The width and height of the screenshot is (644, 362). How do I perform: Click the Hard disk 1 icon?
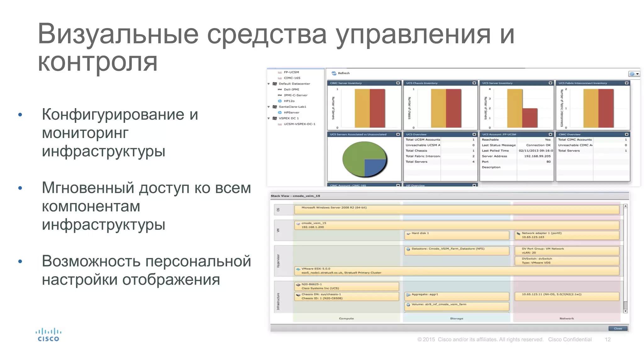pyautogui.click(x=408, y=233)
